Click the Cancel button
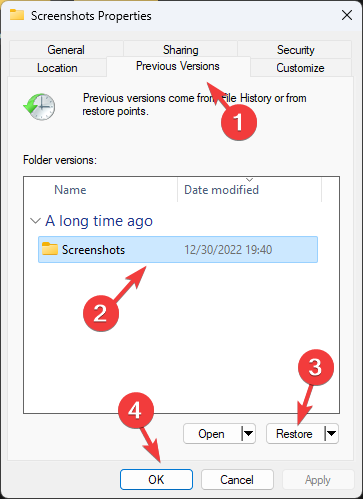The height and width of the screenshot is (499, 363). coord(237,480)
